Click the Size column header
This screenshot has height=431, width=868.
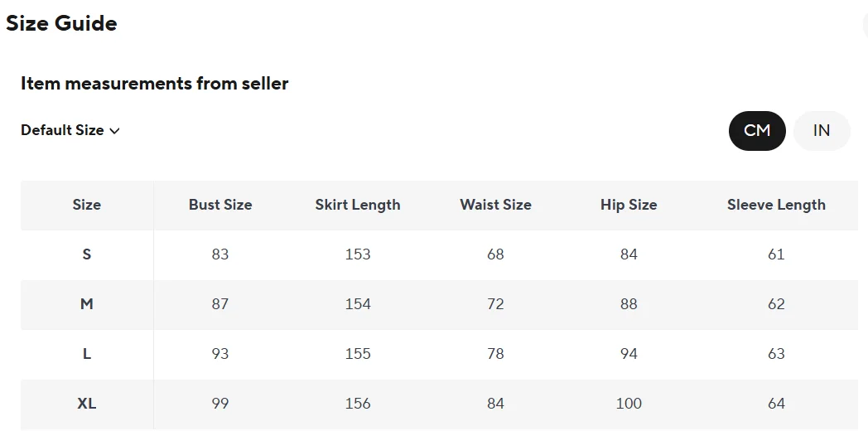coord(87,205)
